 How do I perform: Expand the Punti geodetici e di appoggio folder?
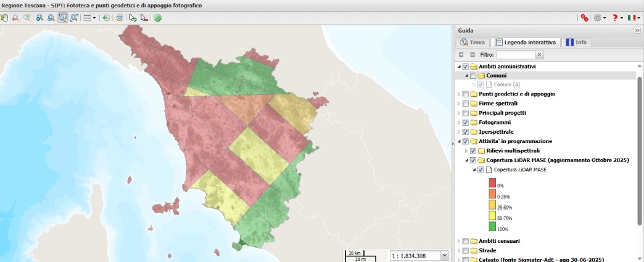tap(458, 94)
